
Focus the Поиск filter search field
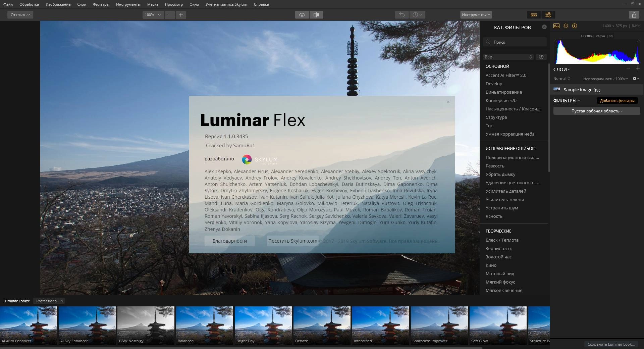pyautogui.click(x=515, y=42)
